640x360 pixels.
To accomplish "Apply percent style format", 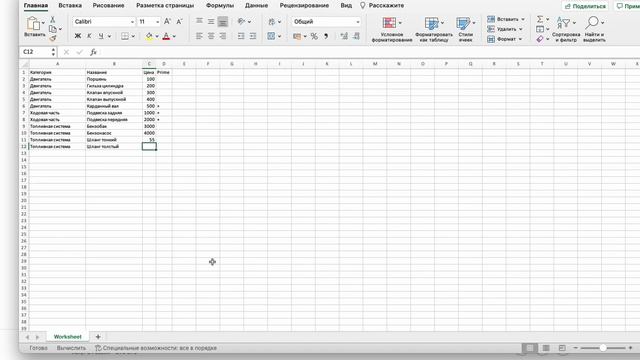I will pyautogui.click(x=314, y=36).
